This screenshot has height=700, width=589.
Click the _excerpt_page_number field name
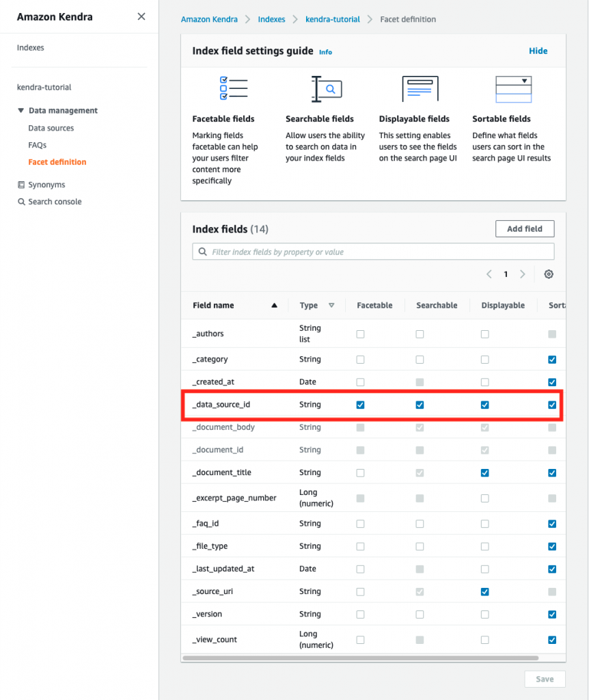click(x=234, y=498)
